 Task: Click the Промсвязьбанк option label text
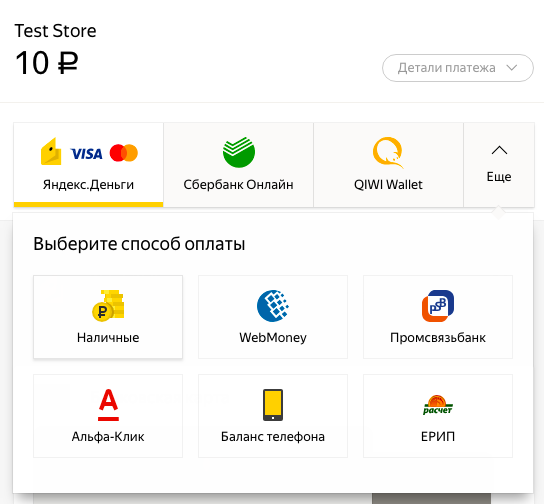coord(438,338)
